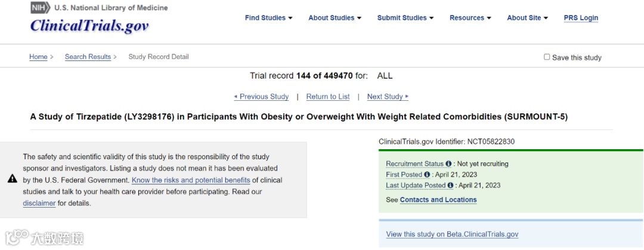Open the Resources menu

click(470, 18)
